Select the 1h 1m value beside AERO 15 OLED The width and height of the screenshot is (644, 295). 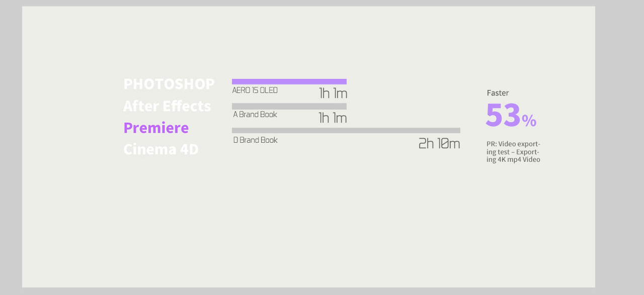tap(333, 93)
